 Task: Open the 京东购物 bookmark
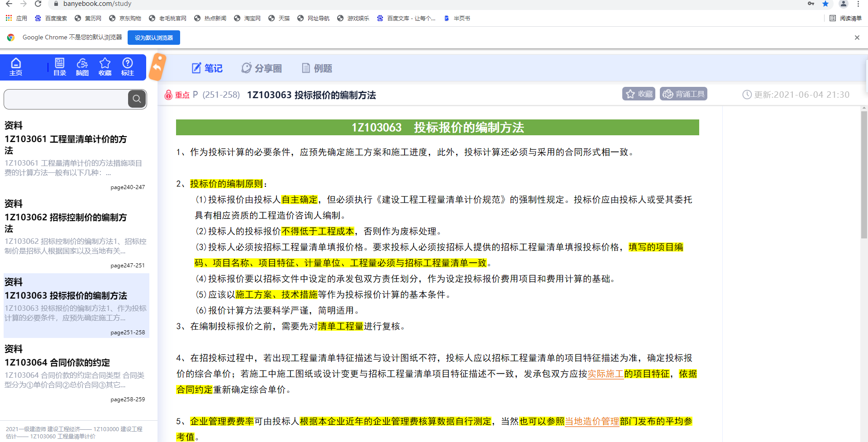coord(125,18)
